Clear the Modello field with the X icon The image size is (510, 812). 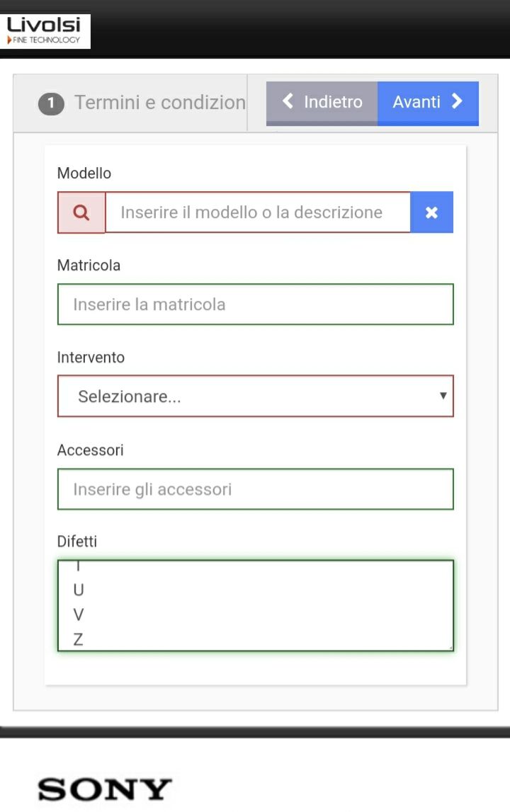point(431,212)
